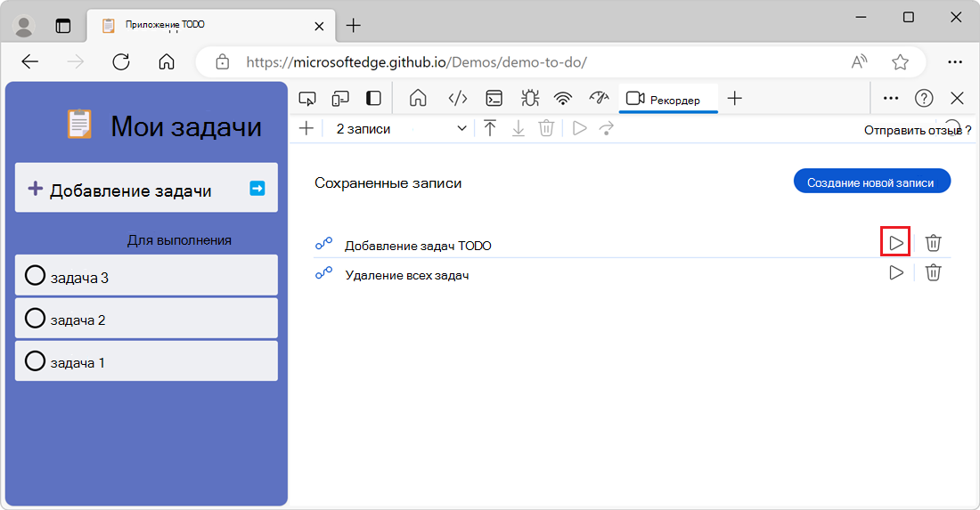The image size is (980, 510).
Task: Toggle device emulation mode
Action: click(x=340, y=98)
